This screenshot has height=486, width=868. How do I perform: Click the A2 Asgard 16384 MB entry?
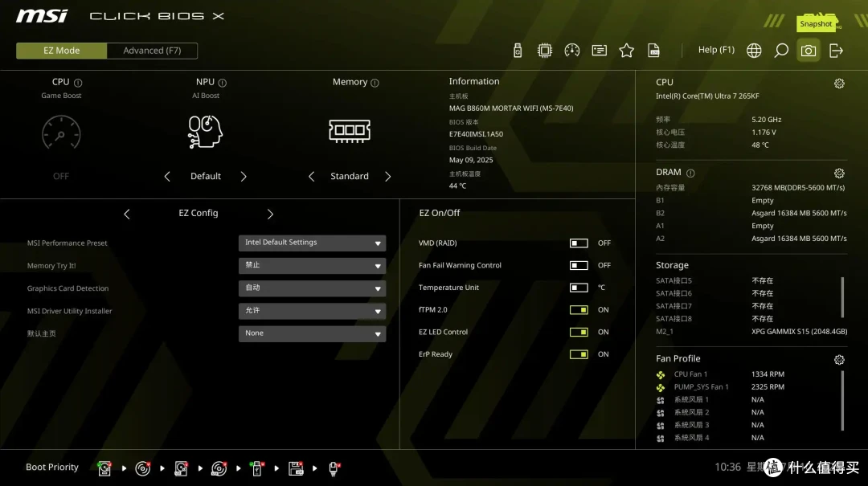pos(799,239)
